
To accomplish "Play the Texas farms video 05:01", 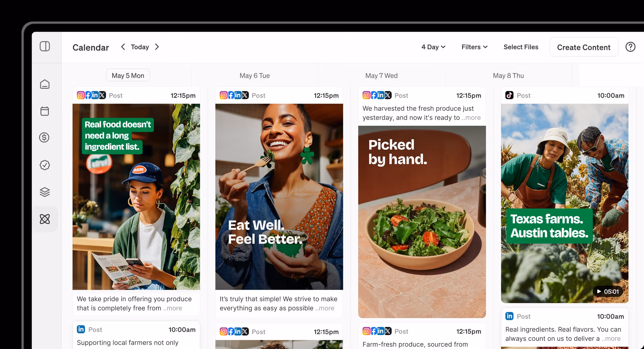I will click(608, 291).
